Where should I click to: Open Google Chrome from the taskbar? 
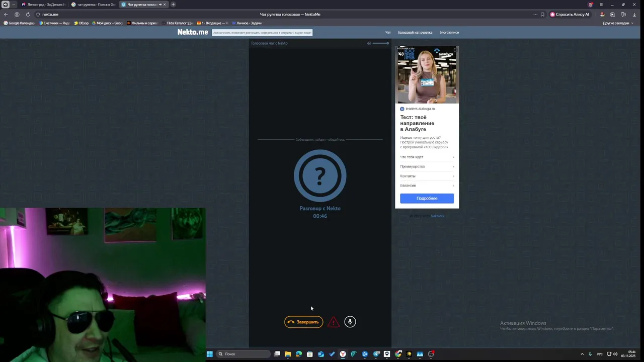click(398, 354)
